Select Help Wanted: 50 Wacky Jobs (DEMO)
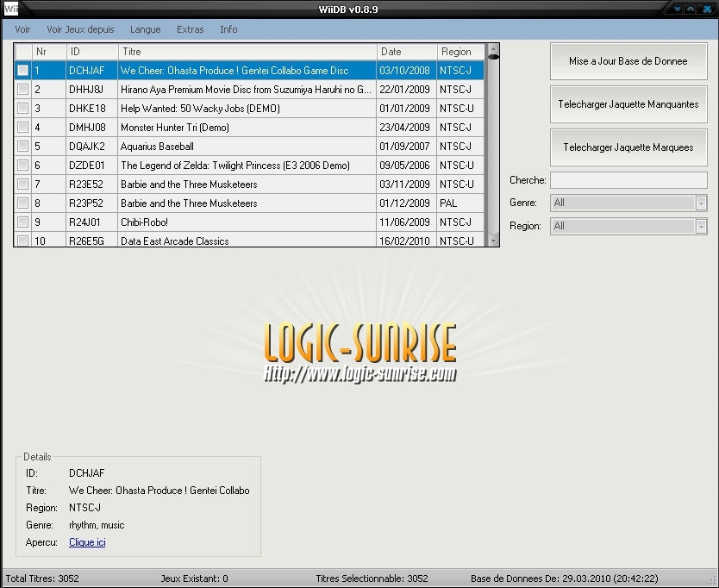 click(200, 109)
